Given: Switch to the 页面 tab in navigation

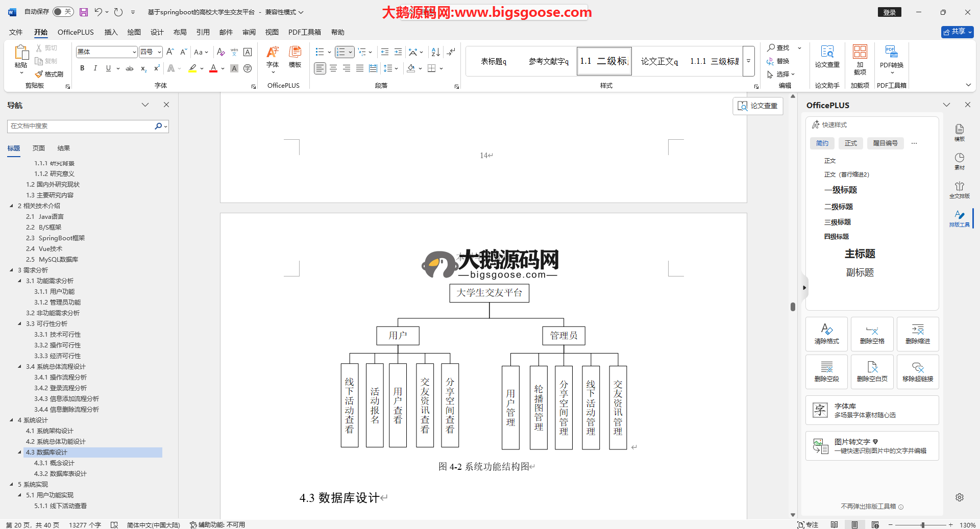Looking at the screenshot, I should coord(39,148).
